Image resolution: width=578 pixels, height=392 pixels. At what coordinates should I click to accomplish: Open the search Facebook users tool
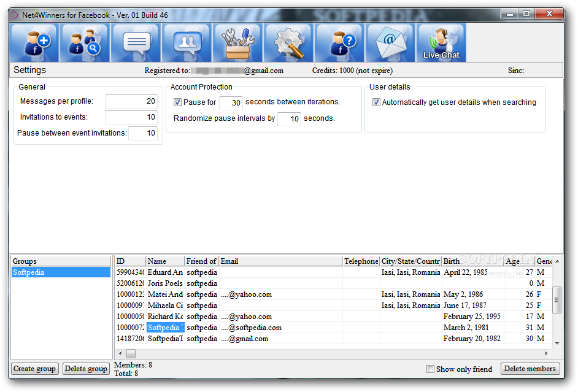[x=85, y=42]
